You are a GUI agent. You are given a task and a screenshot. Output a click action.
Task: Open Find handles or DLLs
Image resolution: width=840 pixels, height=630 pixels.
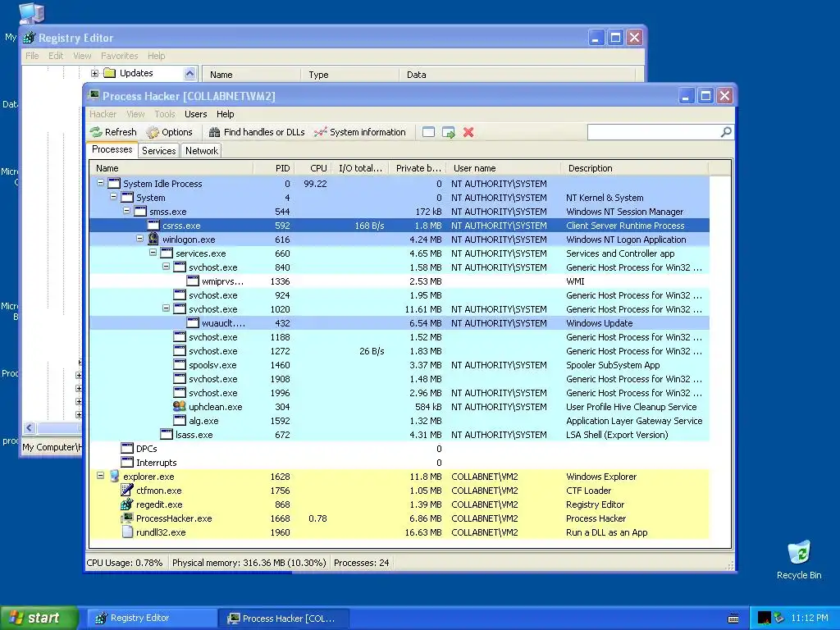point(257,132)
